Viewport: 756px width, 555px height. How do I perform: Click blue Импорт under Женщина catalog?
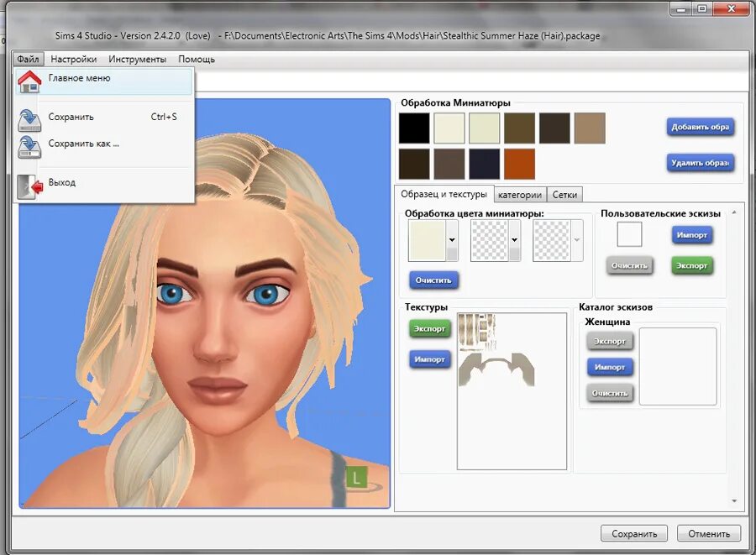click(610, 368)
